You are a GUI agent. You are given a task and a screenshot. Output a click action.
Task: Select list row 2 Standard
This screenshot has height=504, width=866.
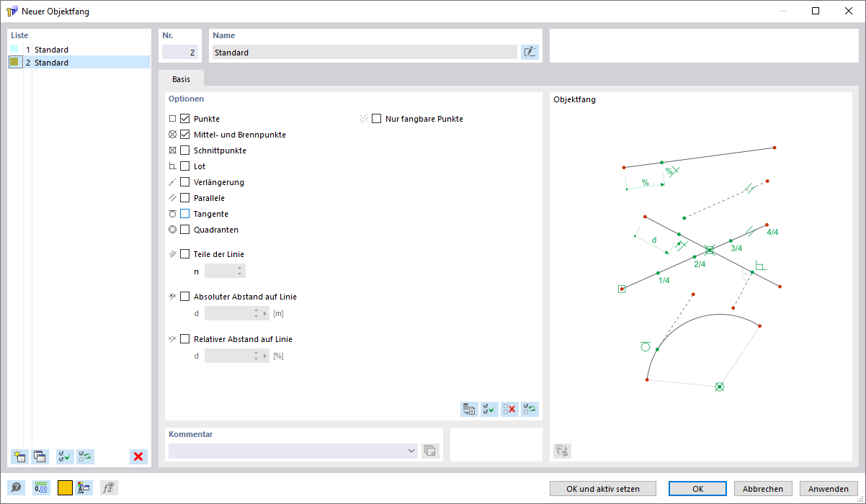point(79,63)
